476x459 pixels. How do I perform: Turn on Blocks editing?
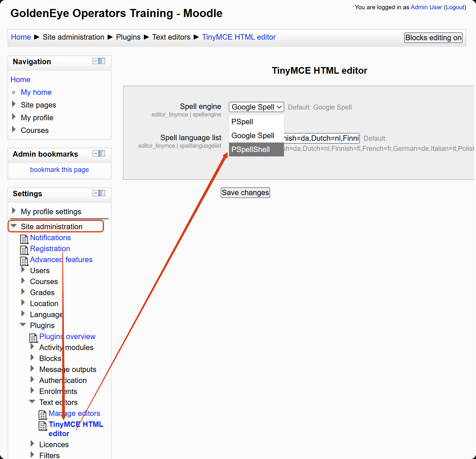(433, 38)
